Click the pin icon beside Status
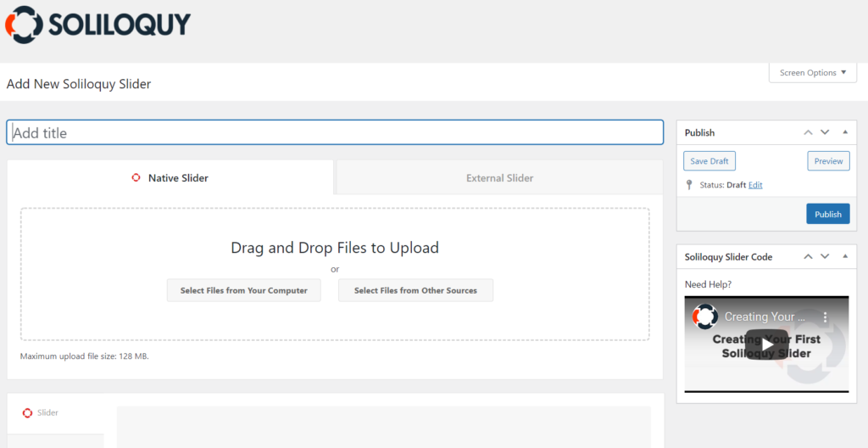868x448 pixels. pyautogui.click(x=689, y=185)
